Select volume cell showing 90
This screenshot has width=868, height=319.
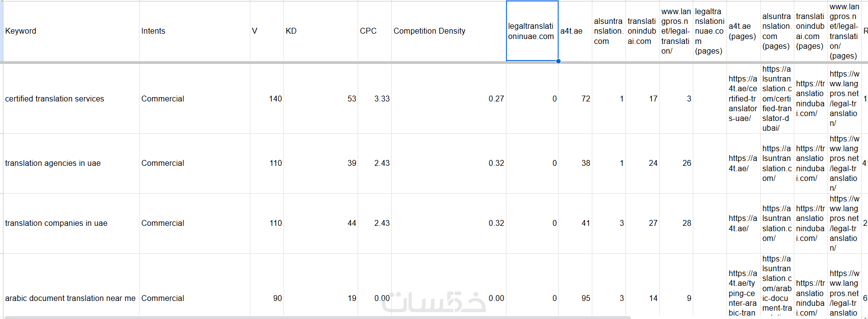tap(266, 286)
